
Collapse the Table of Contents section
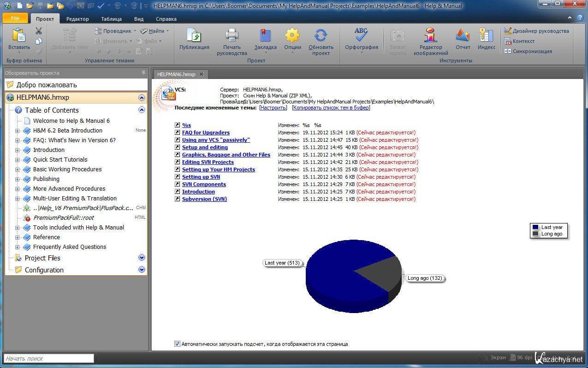coord(142,110)
